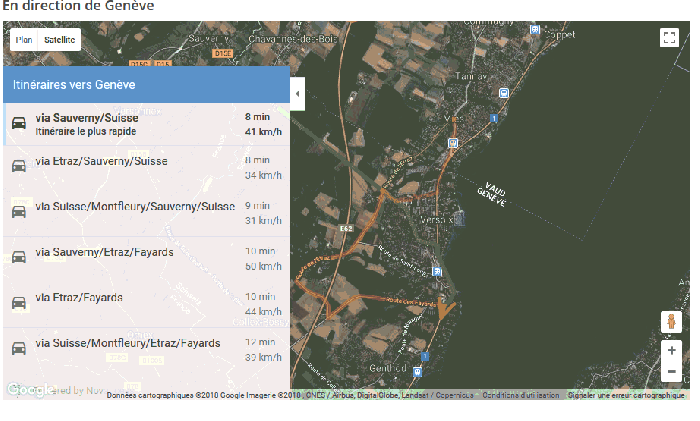This screenshot has width=700, height=421.
Task: Click the E62 road shield
Action: click(346, 228)
